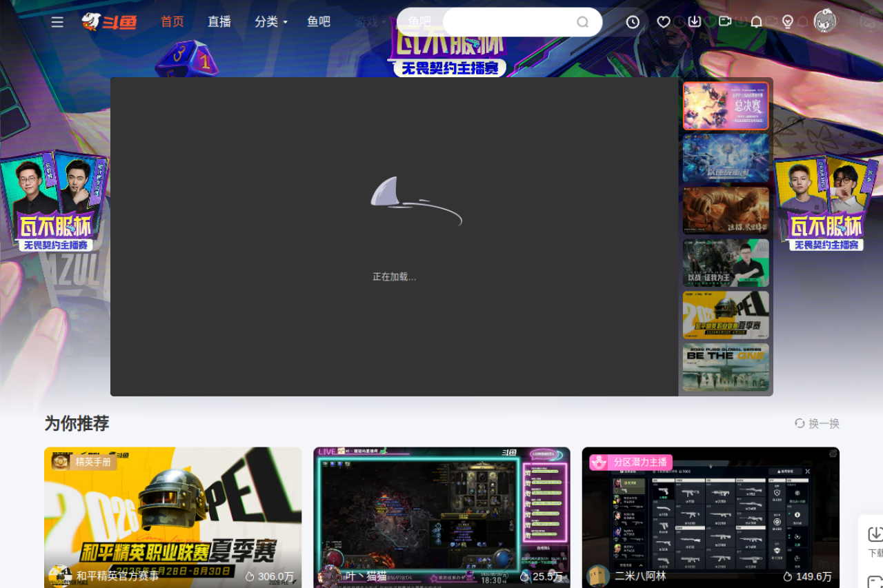Click the 正在加载 loading text

coord(395,277)
